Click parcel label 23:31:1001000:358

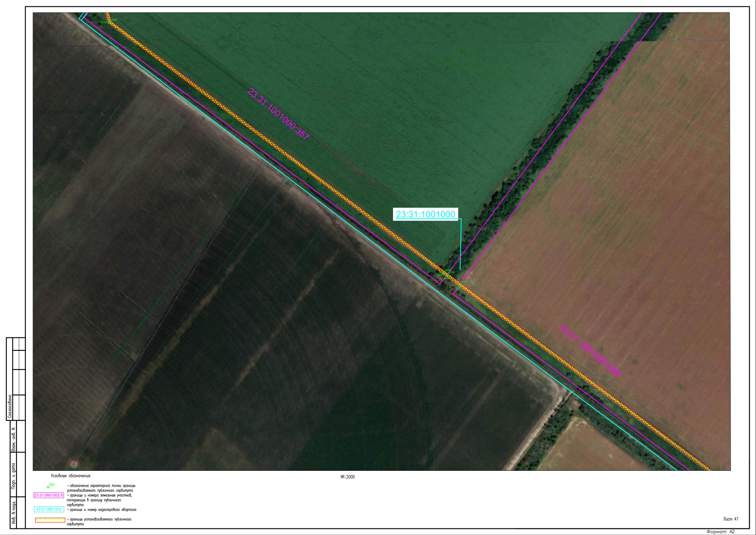[589, 351]
